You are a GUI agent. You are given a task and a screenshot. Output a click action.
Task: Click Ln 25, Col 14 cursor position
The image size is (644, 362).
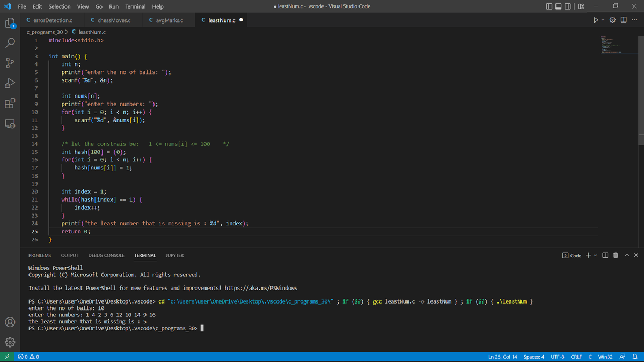502,357
